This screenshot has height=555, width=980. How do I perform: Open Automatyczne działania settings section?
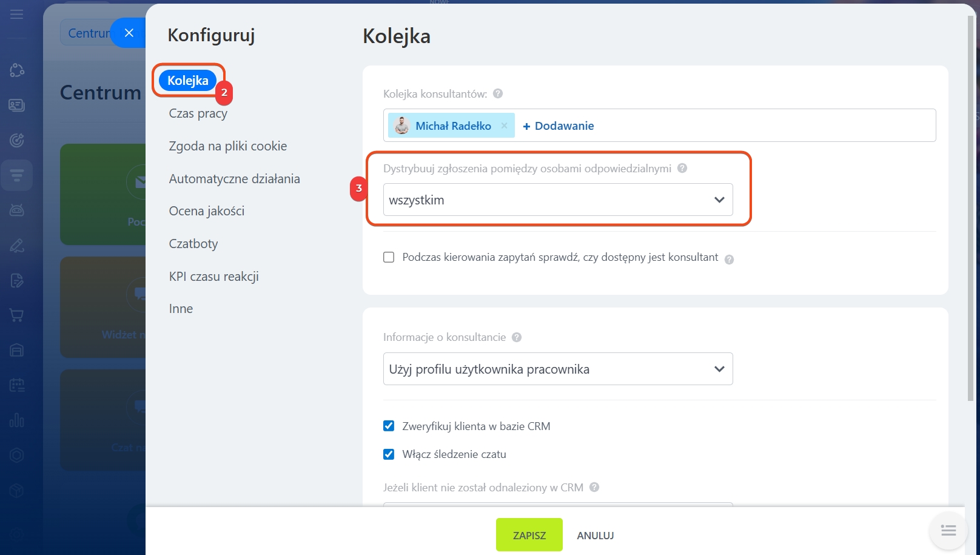pos(234,179)
